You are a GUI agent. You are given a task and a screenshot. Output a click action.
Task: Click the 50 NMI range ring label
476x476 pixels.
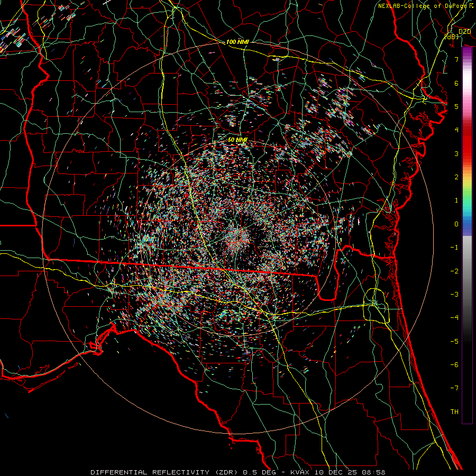click(x=237, y=140)
